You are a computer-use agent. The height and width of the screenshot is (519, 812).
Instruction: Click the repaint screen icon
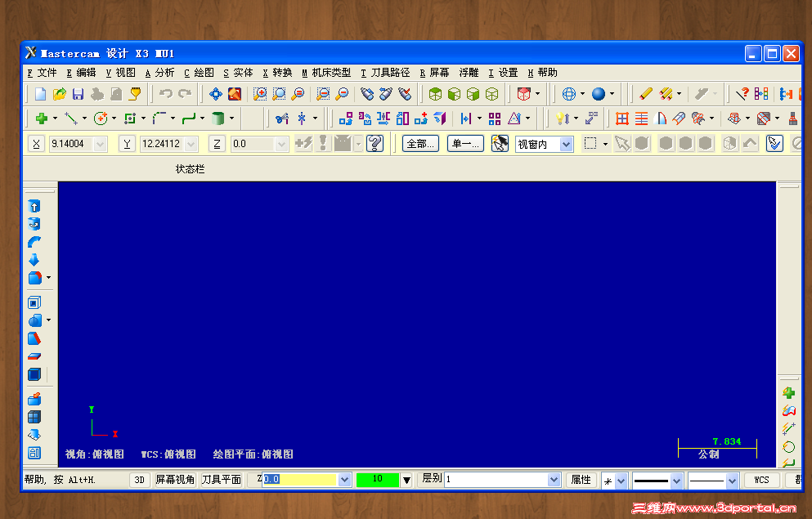(235, 94)
